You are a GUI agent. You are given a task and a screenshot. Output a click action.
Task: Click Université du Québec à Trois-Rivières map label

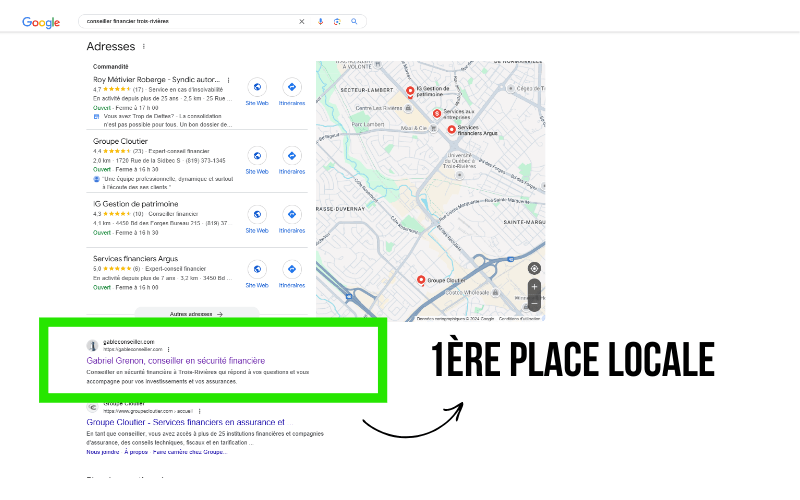[x=459, y=160]
